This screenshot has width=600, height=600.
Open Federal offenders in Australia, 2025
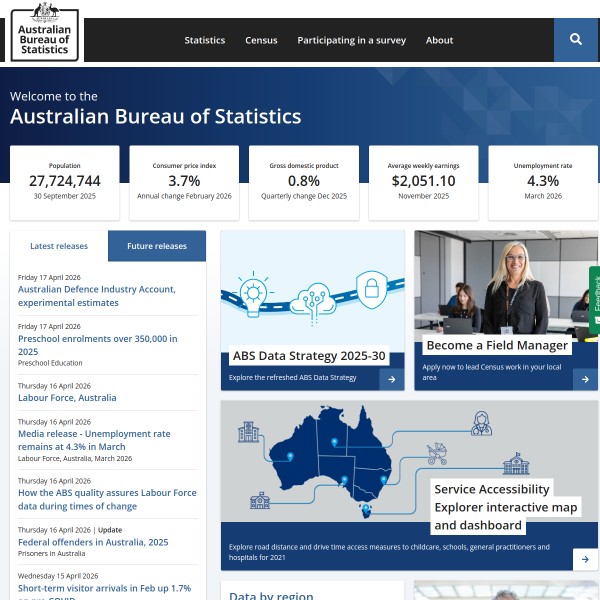(x=93, y=542)
